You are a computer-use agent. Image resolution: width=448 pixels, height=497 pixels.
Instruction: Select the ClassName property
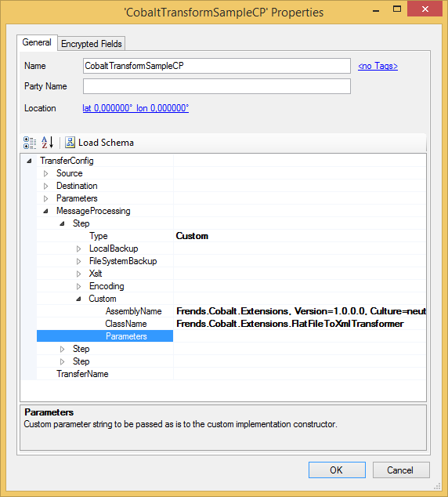point(126,324)
